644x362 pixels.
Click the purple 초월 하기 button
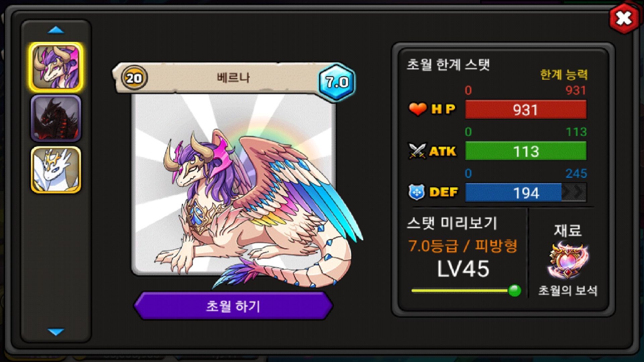pyautogui.click(x=233, y=306)
